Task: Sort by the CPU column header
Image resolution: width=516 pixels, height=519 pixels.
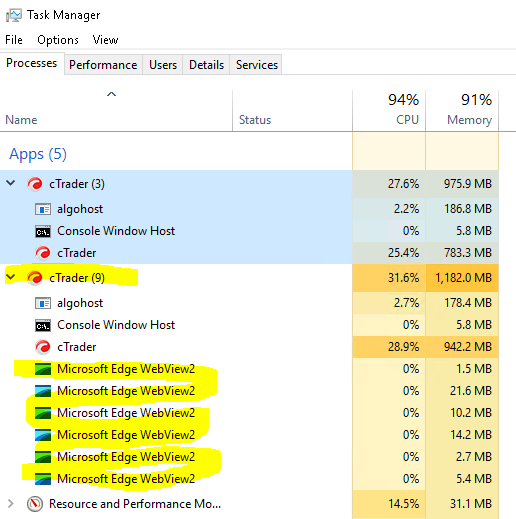Action: tap(389, 110)
